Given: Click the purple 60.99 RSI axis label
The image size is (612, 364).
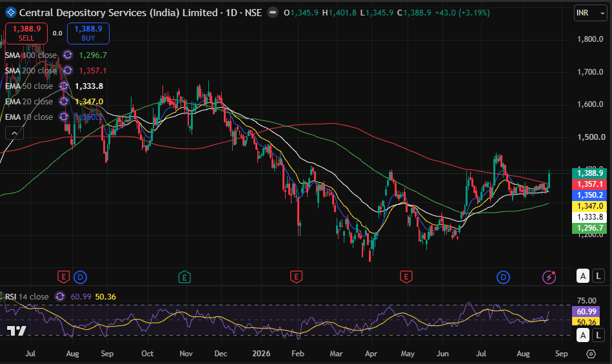Looking at the screenshot, I should (x=586, y=311).
